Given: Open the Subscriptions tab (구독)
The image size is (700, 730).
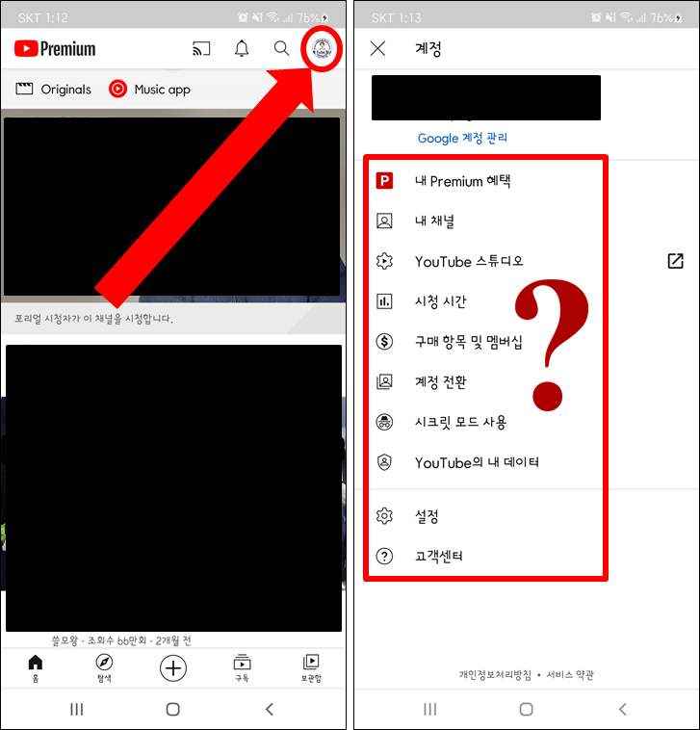Looking at the screenshot, I should point(242,668).
